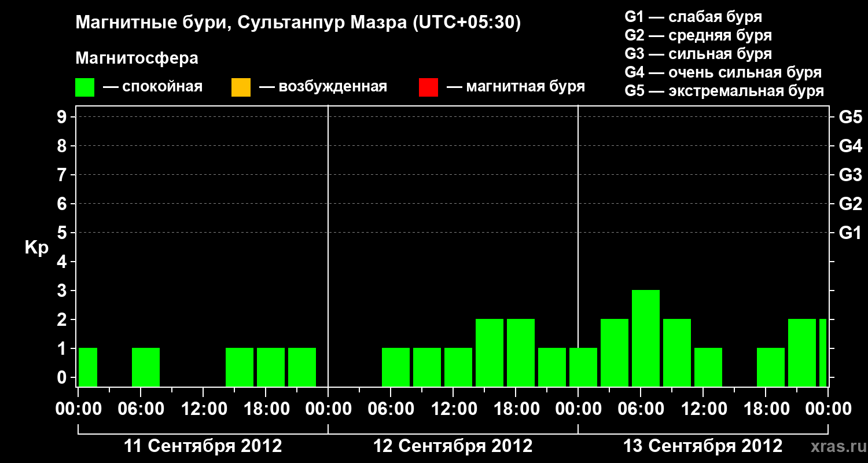Click the Kp 2 bar at 09:00 on 13 September

677,352
